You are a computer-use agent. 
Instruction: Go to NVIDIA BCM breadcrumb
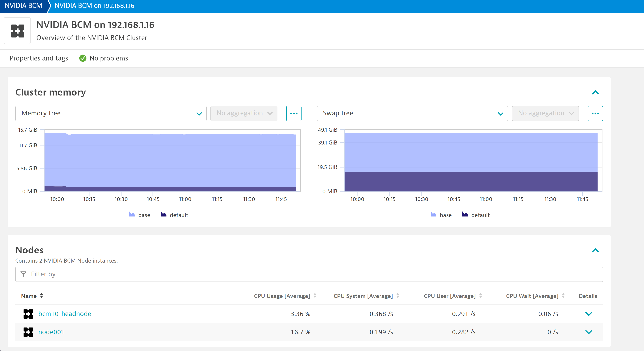coord(24,6)
